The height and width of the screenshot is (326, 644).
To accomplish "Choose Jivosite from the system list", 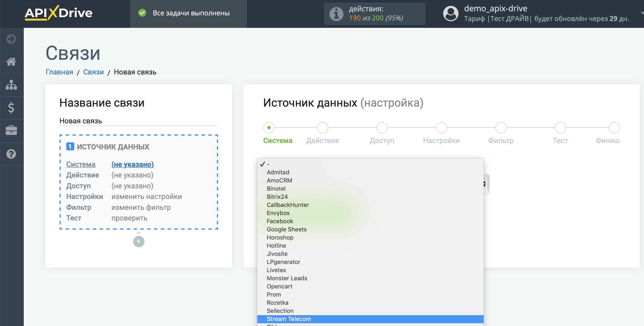I will click(x=370, y=254).
